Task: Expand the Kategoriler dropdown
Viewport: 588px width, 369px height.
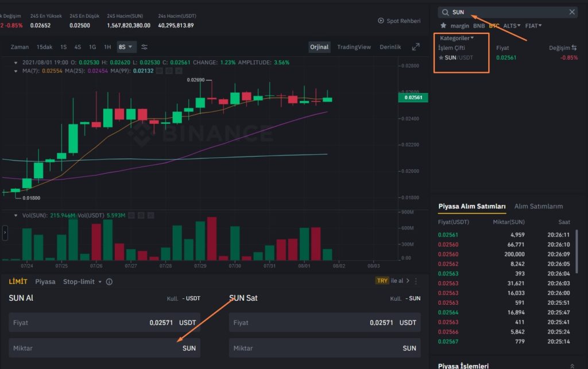Action: tap(457, 38)
